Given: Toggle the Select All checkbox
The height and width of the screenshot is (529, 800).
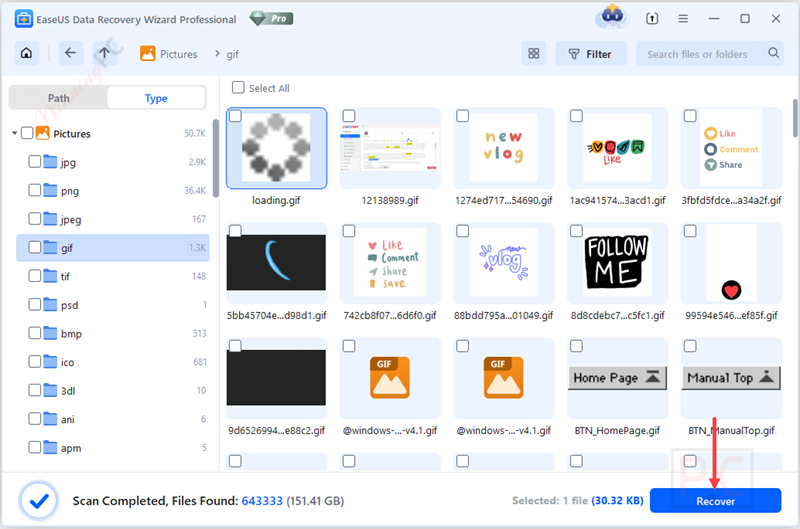Looking at the screenshot, I should 238,87.
